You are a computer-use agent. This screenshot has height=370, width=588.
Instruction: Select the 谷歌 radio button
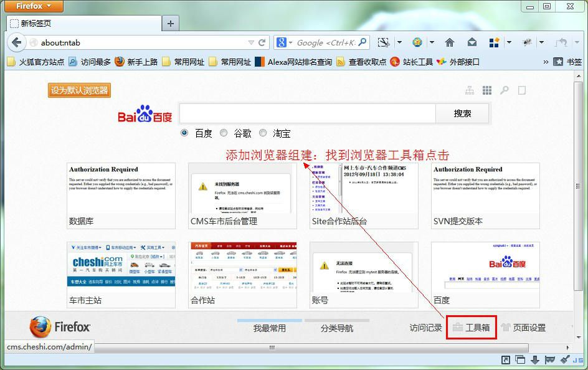click(224, 133)
